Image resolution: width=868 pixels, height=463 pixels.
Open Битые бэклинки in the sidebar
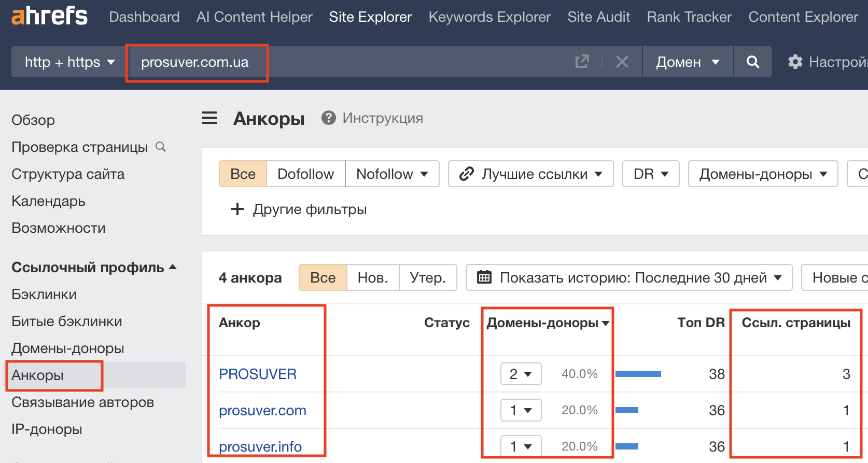[67, 321]
